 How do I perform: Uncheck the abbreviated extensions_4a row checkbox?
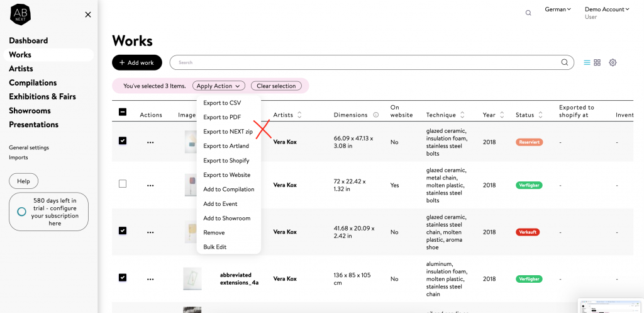(x=123, y=277)
